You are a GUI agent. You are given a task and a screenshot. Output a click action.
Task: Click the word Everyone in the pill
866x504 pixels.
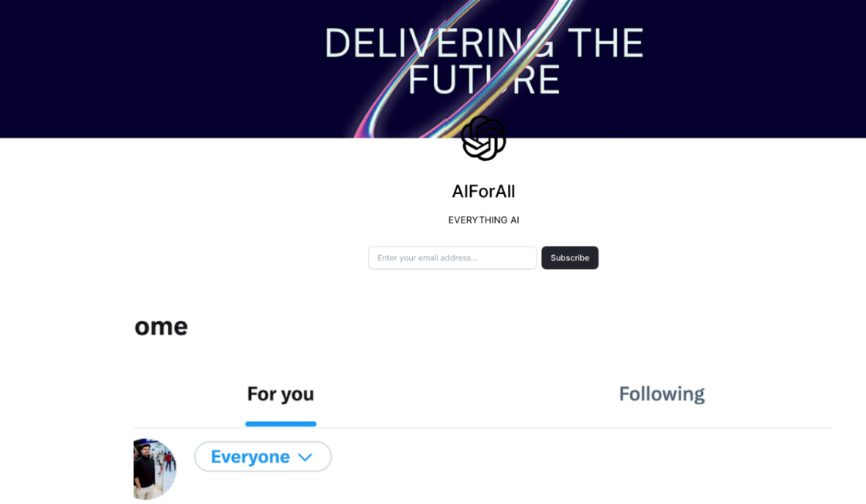coord(250,457)
